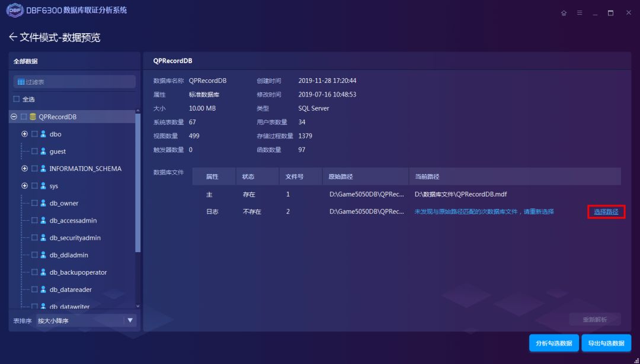Screen dimensions: 640x364
Task: Check the sys schema checkbox
Action: pyautogui.click(x=34, y=186)
